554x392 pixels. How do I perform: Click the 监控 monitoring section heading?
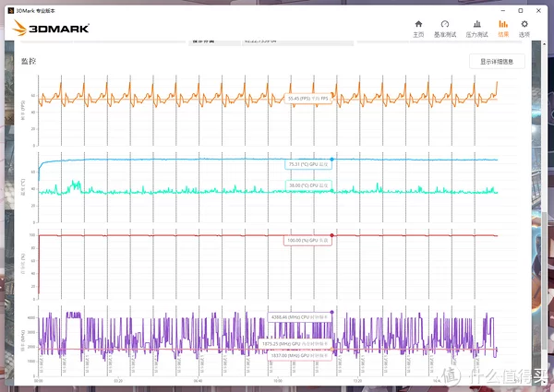(29, 62)
